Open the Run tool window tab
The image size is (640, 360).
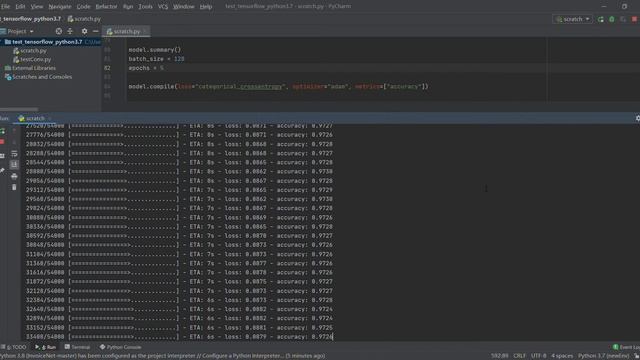[x=46, y=347]
